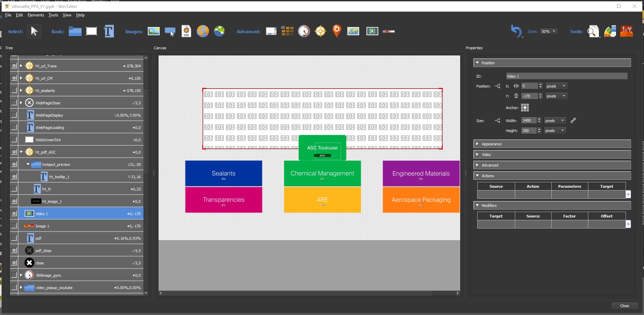The width and height of the screenshot is (644, 315).
Task: Add a seekbar element
Action: click(388, 31)
